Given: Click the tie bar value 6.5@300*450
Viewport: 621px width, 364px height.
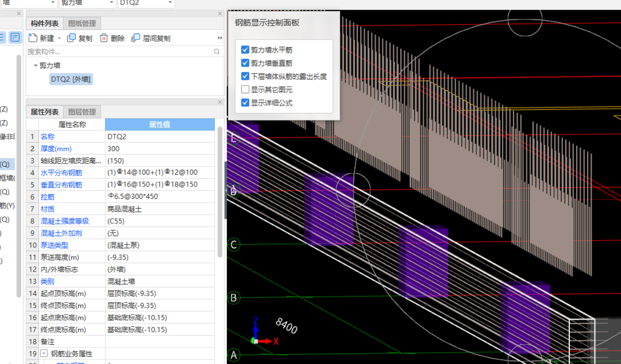Looking at the screenshot, I should coord(160,197).
